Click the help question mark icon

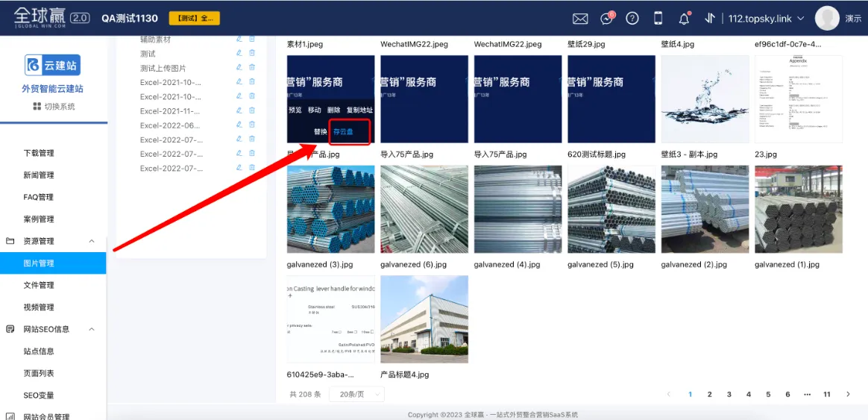pyautogui.click(x=632, y=19)
